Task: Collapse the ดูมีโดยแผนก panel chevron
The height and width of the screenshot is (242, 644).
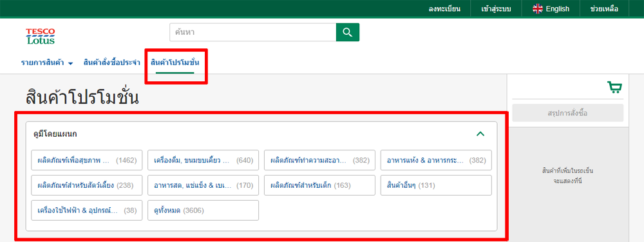Action: [x=480, y=134]
